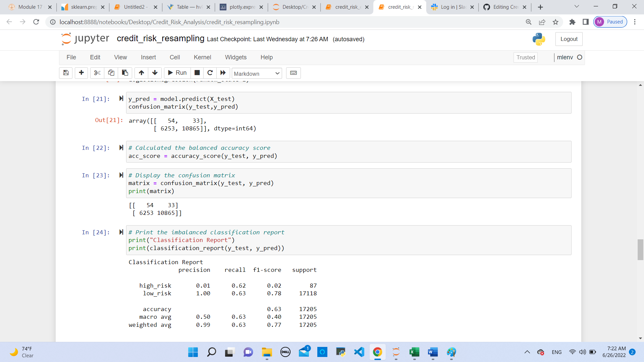
Task: Open the cell type dropdown showing Markdown
Action: [256, 73]
